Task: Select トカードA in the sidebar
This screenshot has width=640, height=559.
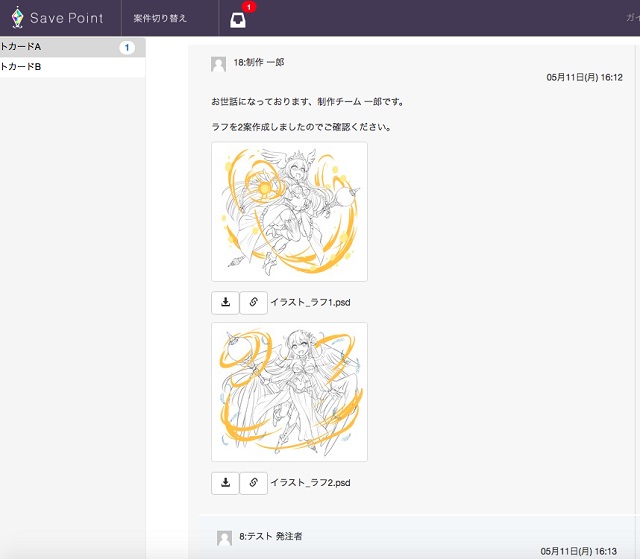Action: (73, 47)
